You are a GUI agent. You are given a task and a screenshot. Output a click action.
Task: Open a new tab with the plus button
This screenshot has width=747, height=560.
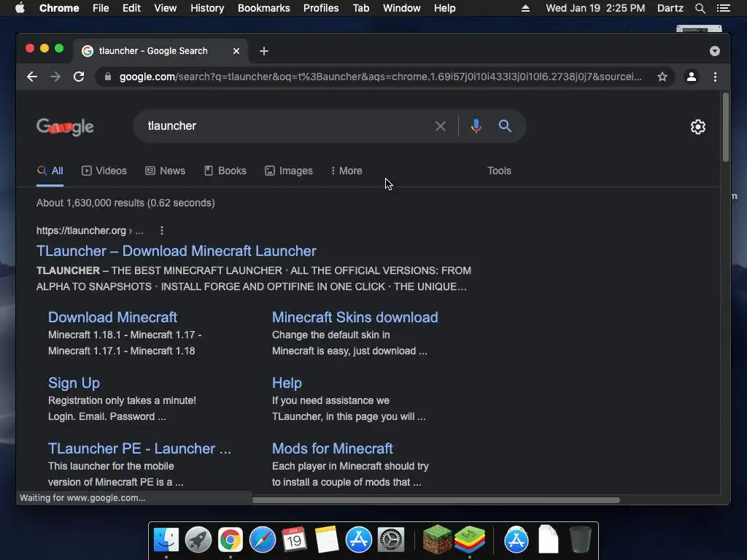coord(264,51)
